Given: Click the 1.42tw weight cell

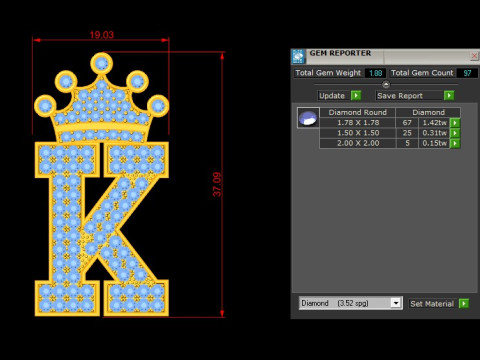Looking at the screenshot, I should coord(434,123).
